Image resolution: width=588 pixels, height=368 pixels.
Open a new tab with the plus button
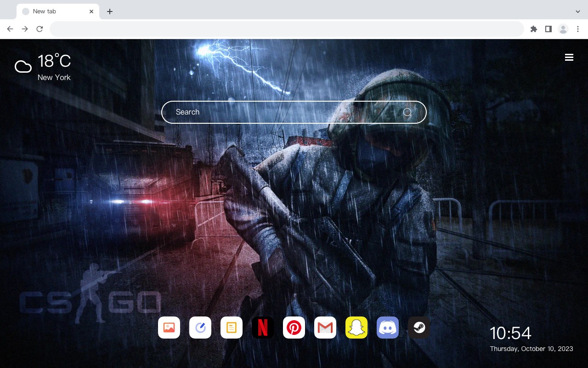tap(109, 11)
